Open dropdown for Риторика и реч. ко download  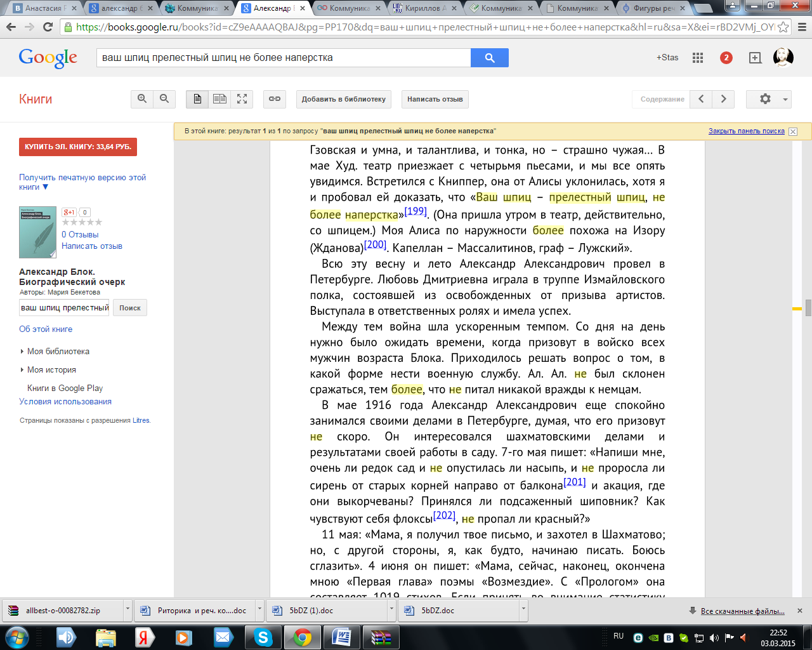tap(259, 609)
